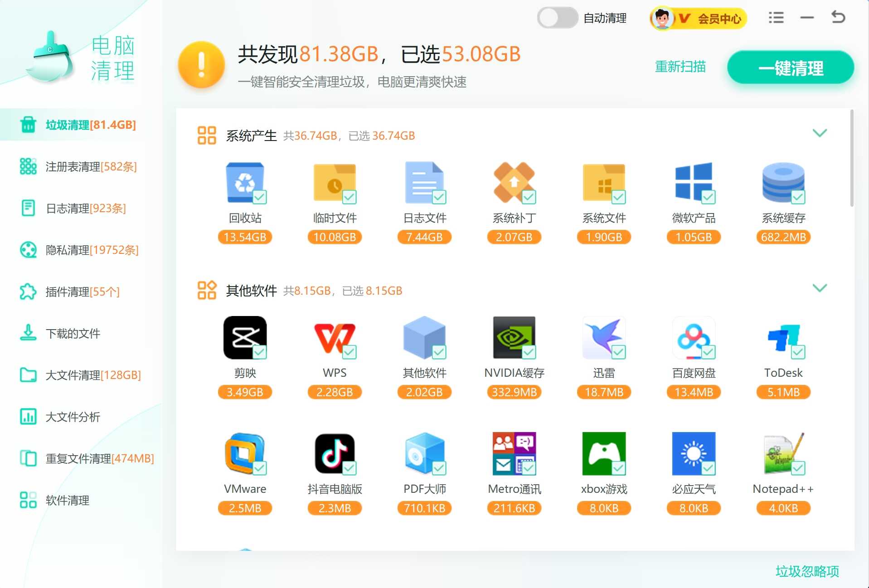Click the 抖音电脑版 Douyin icon
The height and width of the screenshot is (588, 869).
[x=335, y=453]
